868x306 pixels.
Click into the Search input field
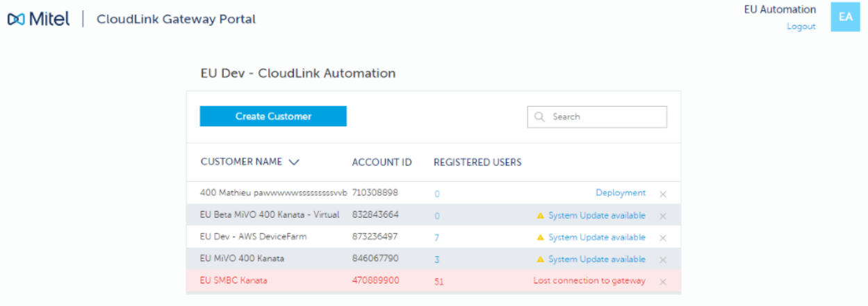[605, 117]
